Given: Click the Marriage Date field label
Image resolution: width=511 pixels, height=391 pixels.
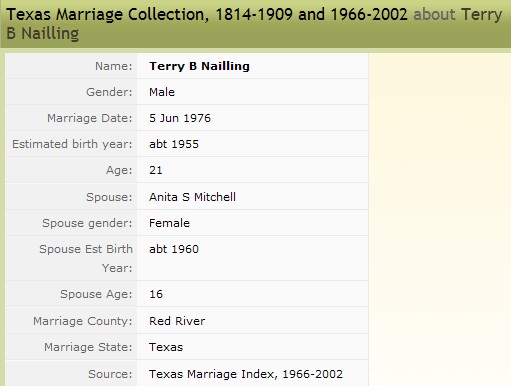Looking at the screenshot, I should [x=90, y=118].
